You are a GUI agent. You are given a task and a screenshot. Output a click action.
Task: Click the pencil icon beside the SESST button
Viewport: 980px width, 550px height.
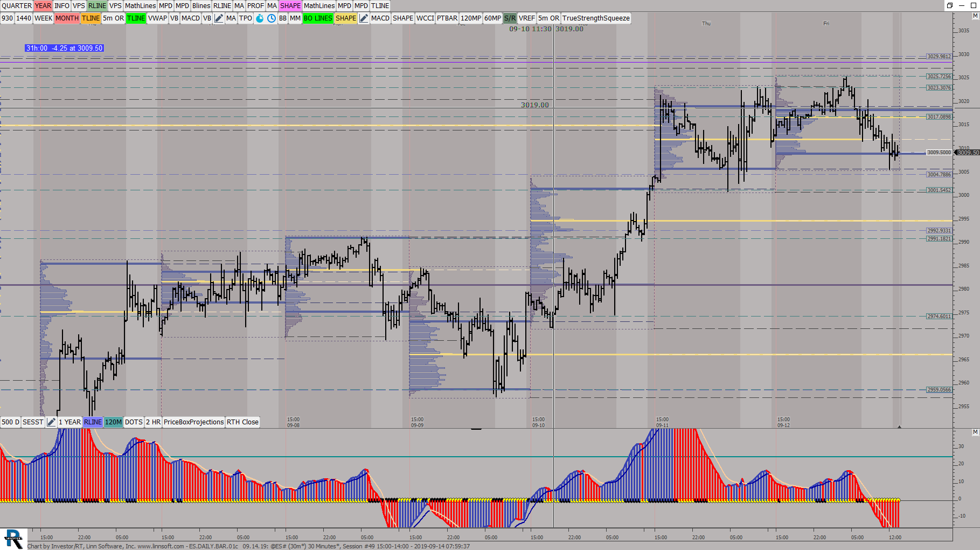(51, 422)
